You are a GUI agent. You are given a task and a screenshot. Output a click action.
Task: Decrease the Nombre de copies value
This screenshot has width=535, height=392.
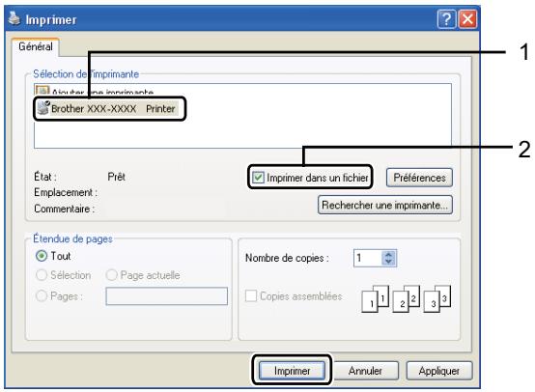click(x=388, y=262)
